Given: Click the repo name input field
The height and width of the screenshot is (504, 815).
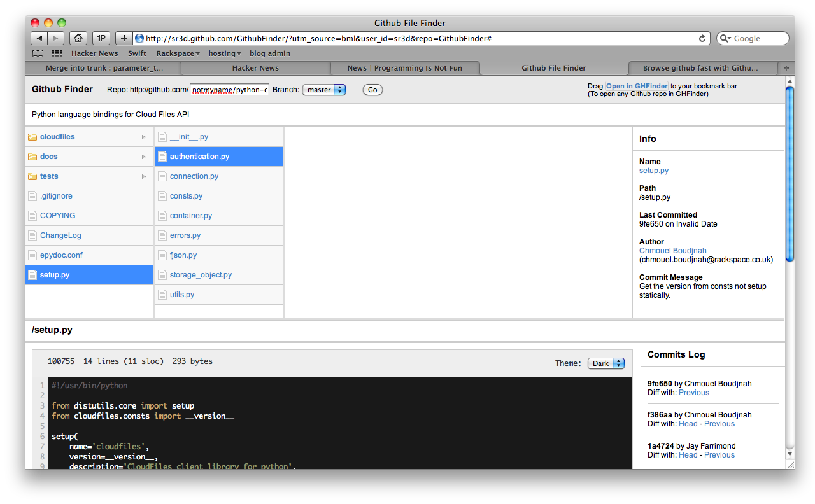Looking at the screenshot, I should point(229,90).
